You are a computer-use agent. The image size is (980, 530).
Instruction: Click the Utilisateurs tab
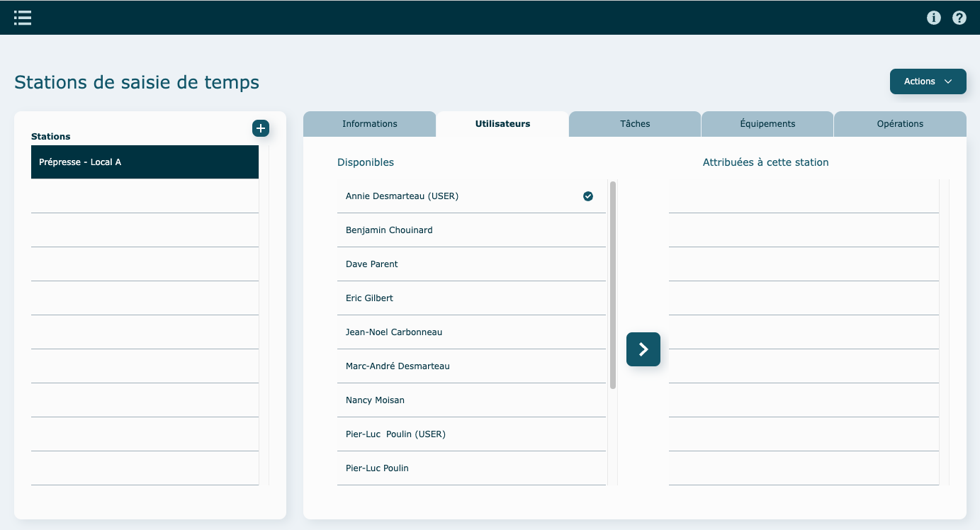(x=502, y=124)
